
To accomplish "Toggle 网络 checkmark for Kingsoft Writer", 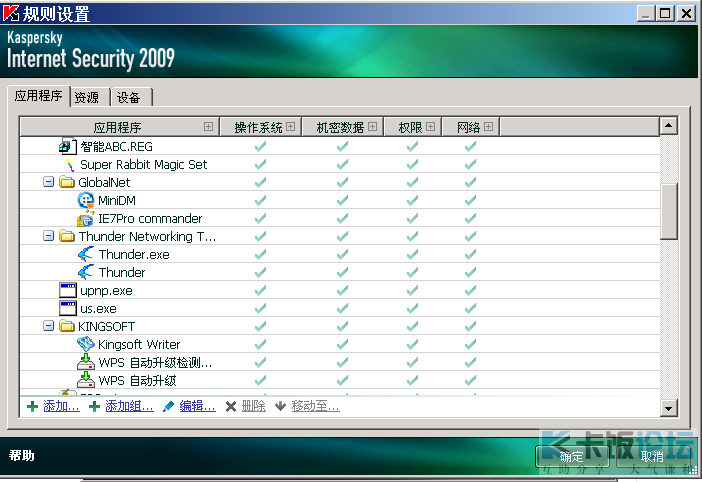I will tap(470, 344).
